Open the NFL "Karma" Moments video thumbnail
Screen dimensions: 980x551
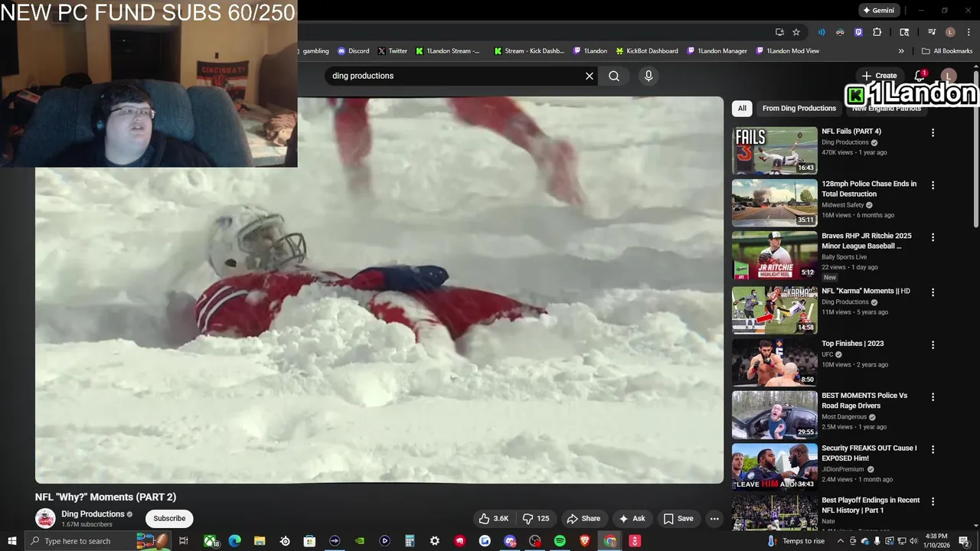(x=774, y=310)
